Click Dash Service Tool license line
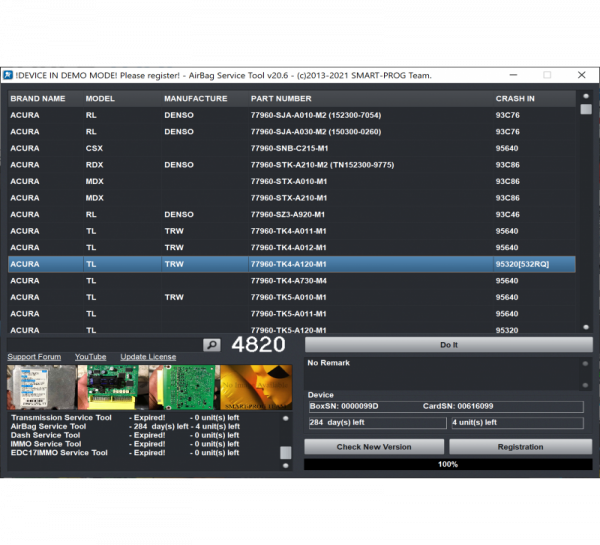The image size is (600, 545). 125,435
